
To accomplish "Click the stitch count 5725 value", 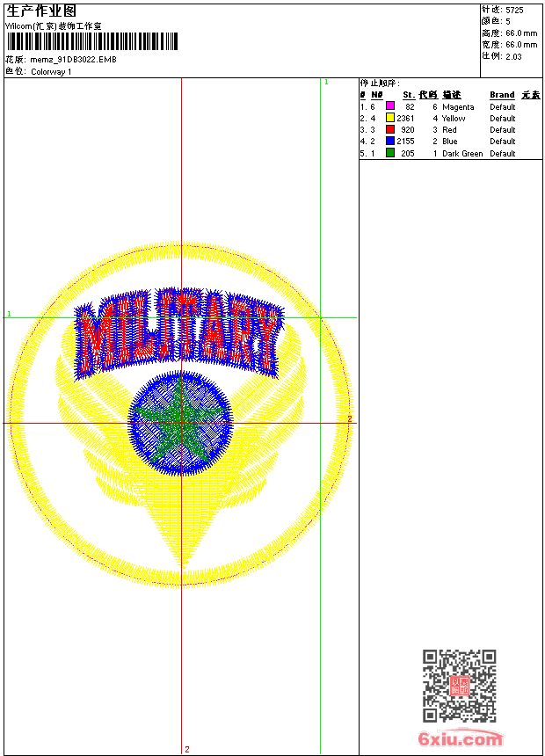I will [514, 11].
